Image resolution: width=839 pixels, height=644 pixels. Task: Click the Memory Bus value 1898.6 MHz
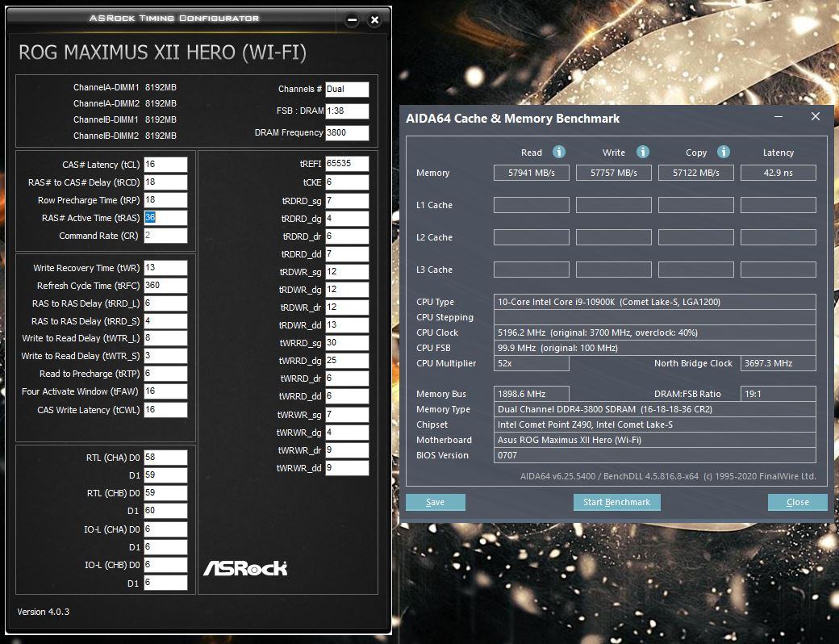(x=532, y=394)
